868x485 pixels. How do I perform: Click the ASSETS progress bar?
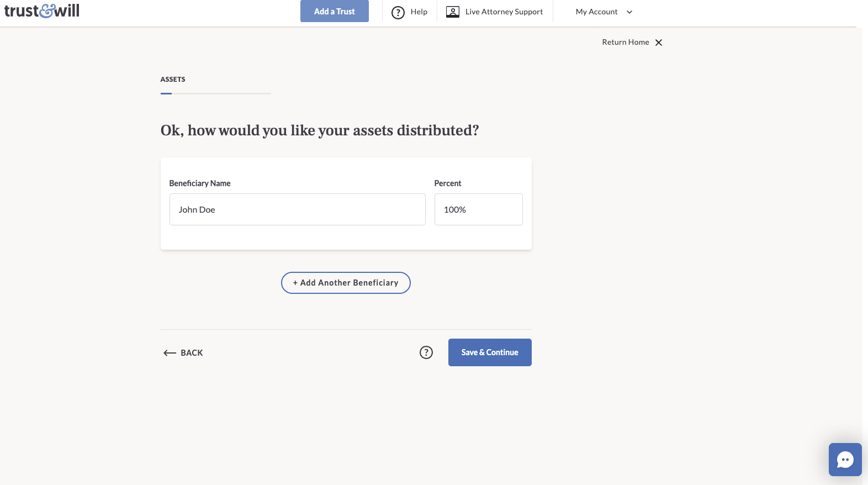tap(215, 93)
